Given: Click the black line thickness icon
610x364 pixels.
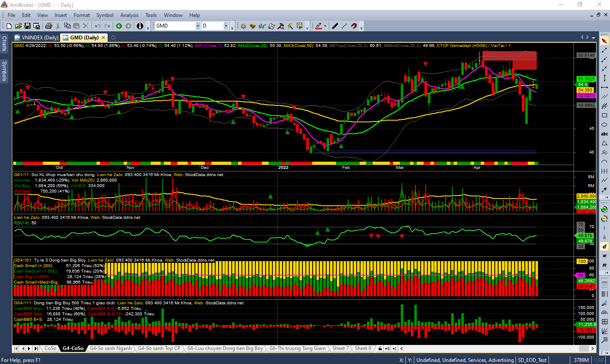Looking at the screenshot, I should [335, 26].
